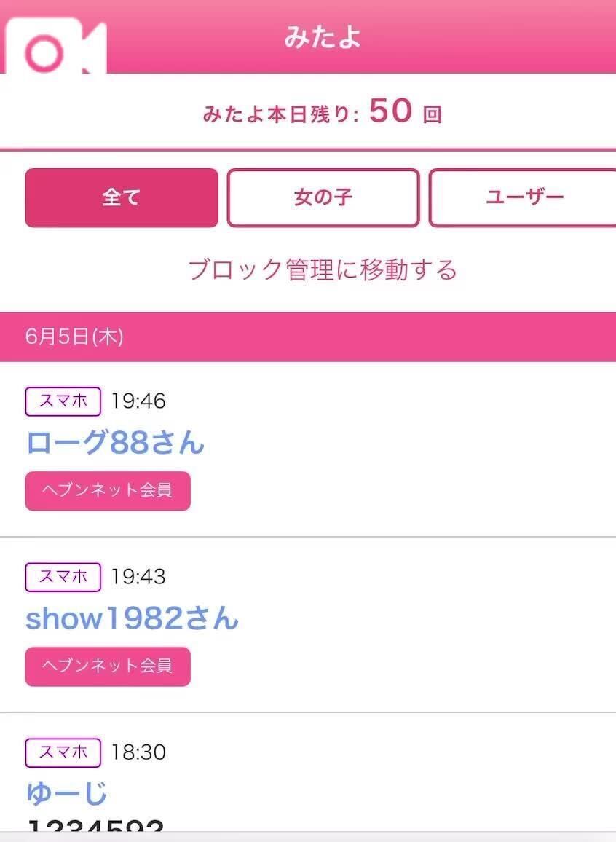
Task: Click the みたよ本日残り 50 回 counter
Action: tap(323, 111)
